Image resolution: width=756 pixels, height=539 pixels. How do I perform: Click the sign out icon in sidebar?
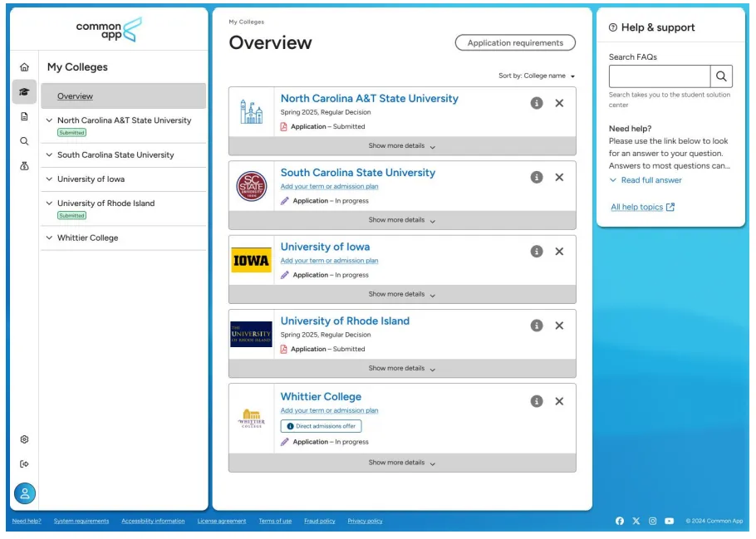[x=25, y=463]
